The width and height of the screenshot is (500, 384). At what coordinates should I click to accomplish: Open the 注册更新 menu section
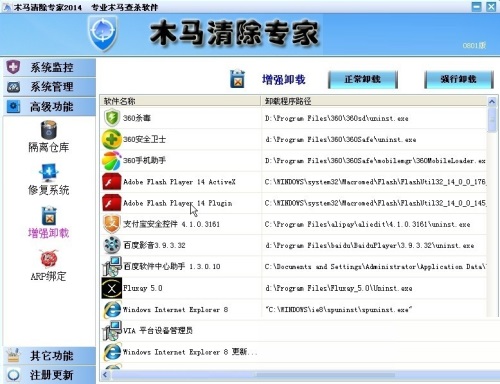coord(49,375)
